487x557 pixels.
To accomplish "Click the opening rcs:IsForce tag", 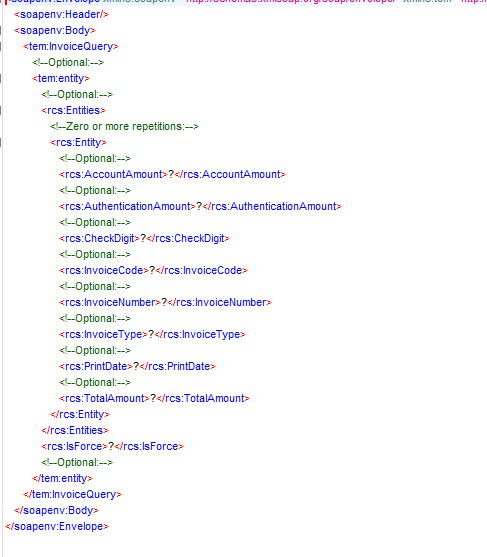I will [x=74, y=446].
